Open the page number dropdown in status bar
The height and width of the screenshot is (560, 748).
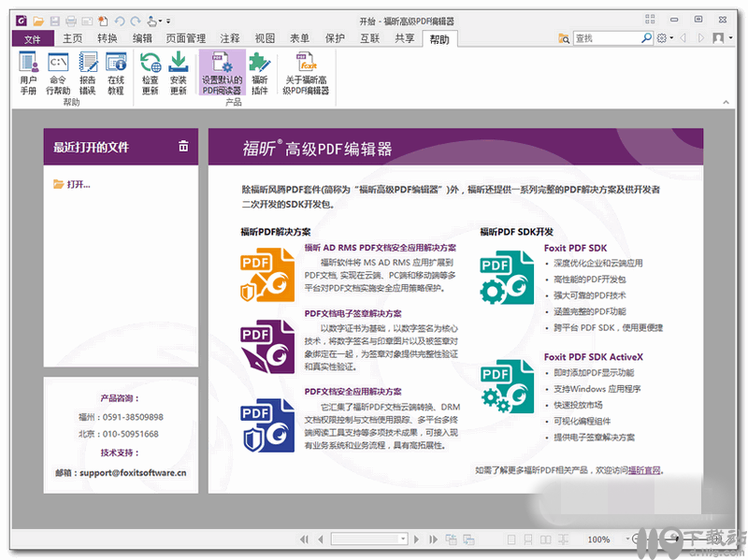403,539
